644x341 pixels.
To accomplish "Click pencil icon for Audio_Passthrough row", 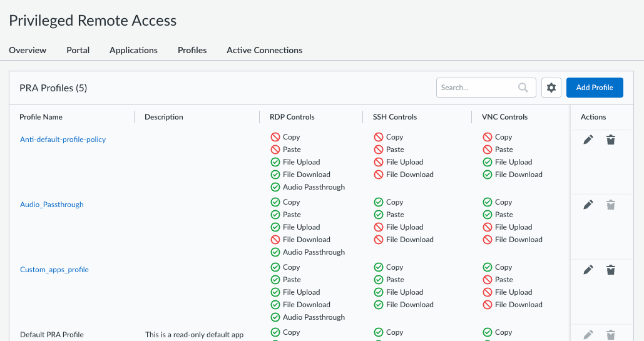I will [x=588, y=205].
